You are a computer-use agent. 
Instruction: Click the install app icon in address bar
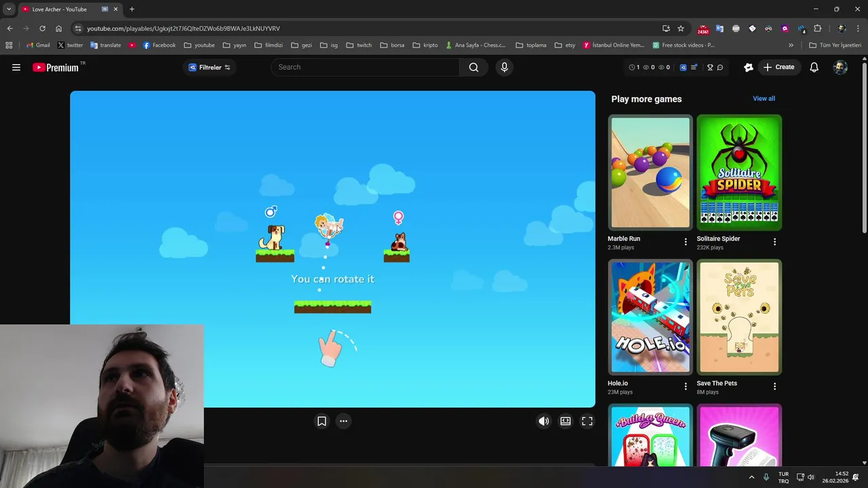click(x=666, y=28)
